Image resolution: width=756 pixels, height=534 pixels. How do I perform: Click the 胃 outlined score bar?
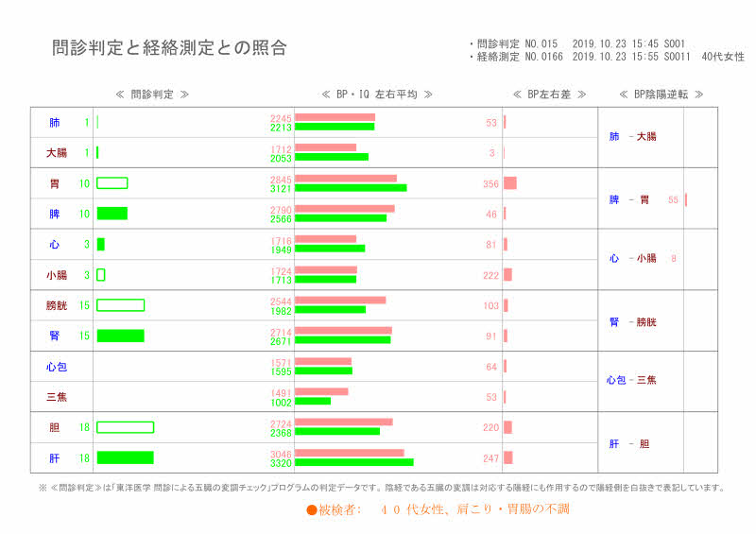coord(112,183)
